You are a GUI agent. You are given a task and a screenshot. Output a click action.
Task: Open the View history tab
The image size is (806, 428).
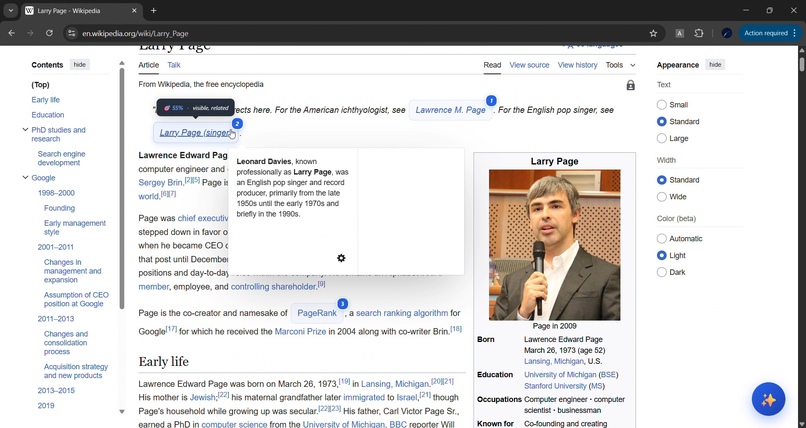(x=577, y=65)
